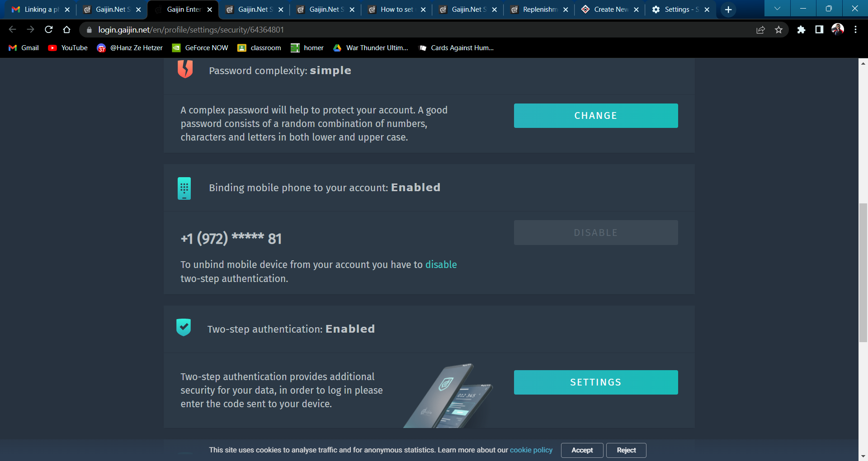This screenshot has height=461, width=868.
Task: Click the CHANGE password button
Action: 595,116
